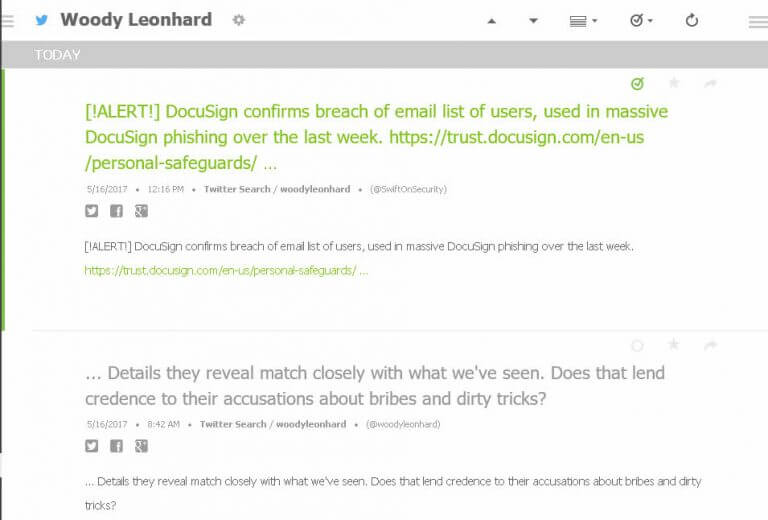Screen dimensions: 768x520
Task: Share the DocuSign alert article via arrow
Action: click(710, 84)
